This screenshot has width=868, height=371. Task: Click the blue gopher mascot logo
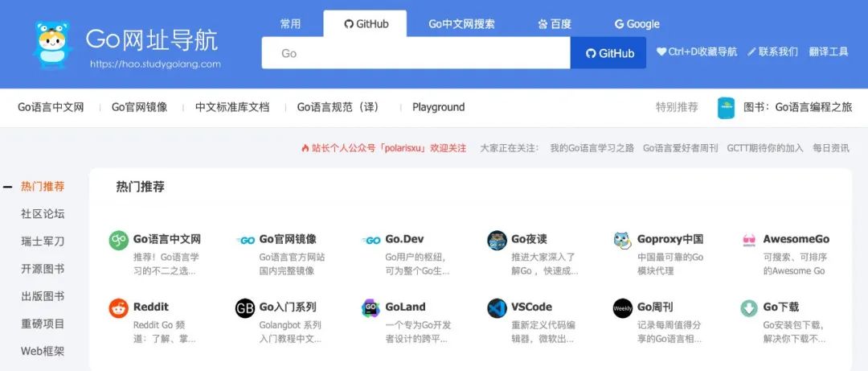click(52, 45)
